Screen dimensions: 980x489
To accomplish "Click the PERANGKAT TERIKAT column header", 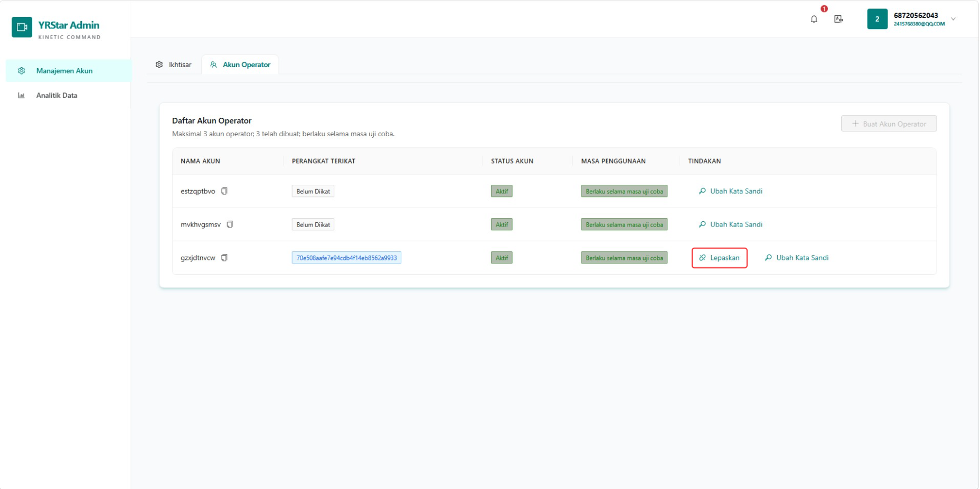I will [324, 161].
